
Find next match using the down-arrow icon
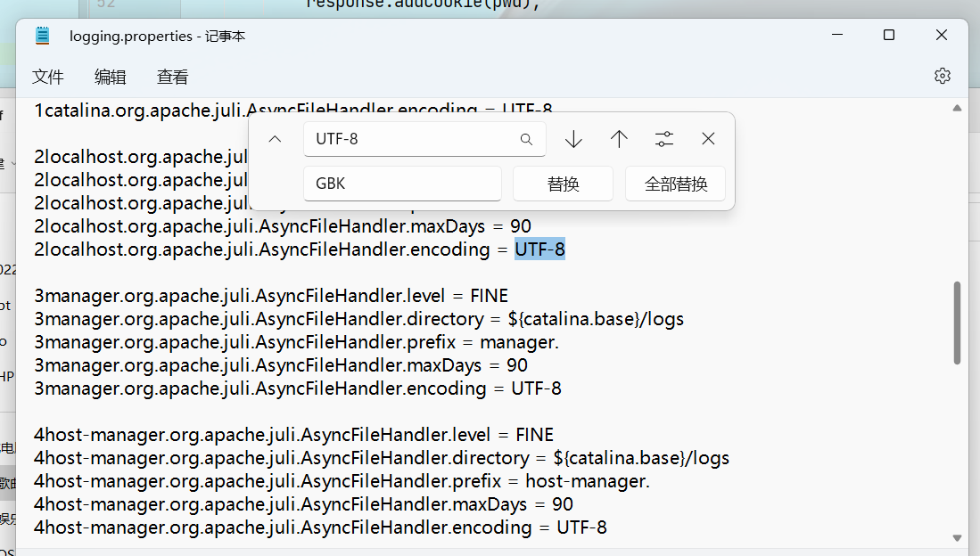(573, 139)
